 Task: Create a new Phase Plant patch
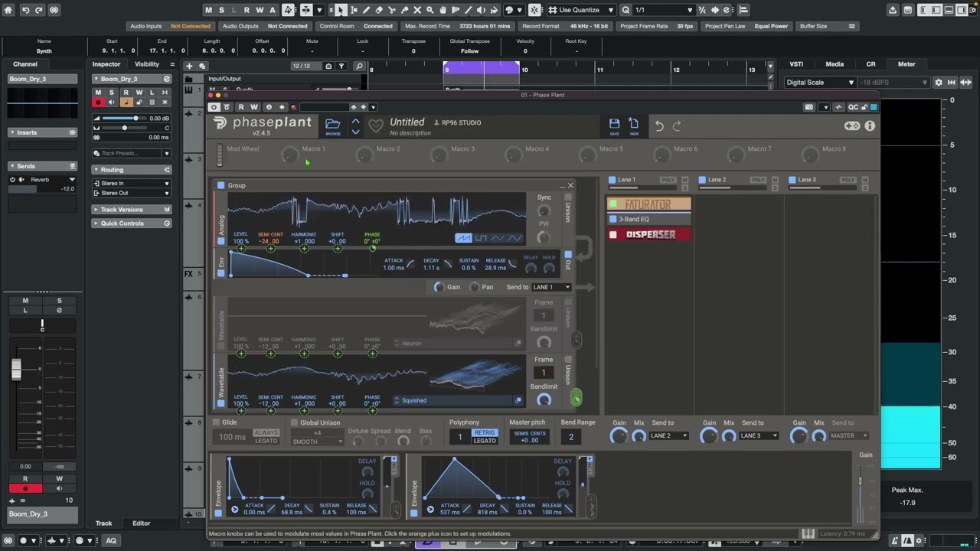(634, 126)
